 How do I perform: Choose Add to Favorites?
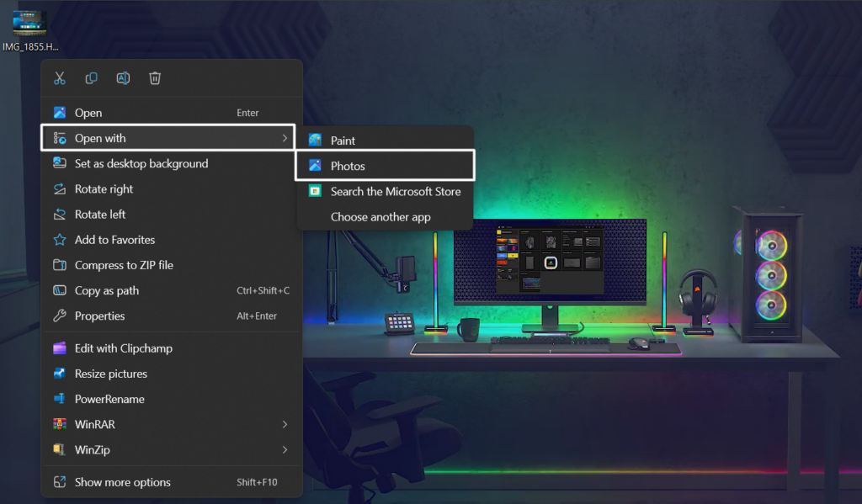pyautogui.click(x=114, y=240)
